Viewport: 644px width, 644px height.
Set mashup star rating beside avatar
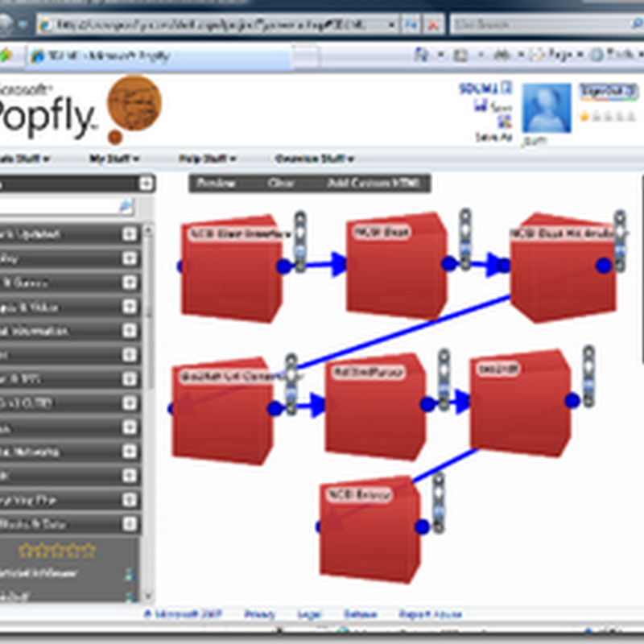tap(608, 117)
